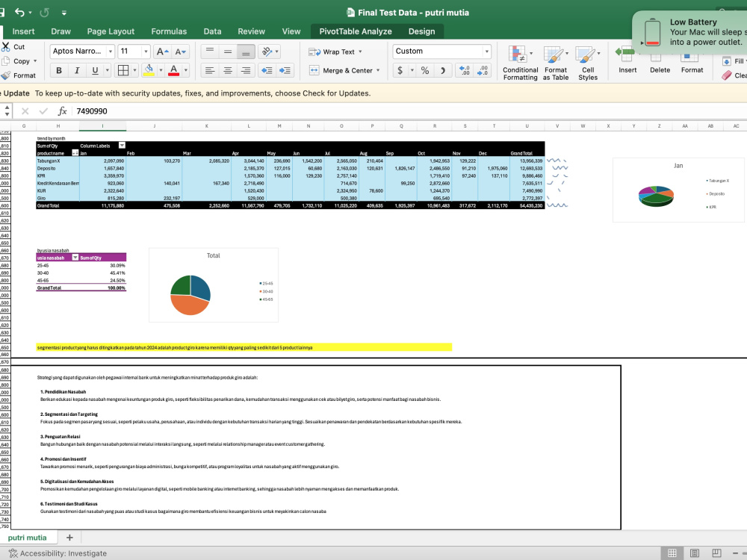The image size is (747, 560).
Task: Switch to Normal view in status bar
Action: click(x=672, y=553)
